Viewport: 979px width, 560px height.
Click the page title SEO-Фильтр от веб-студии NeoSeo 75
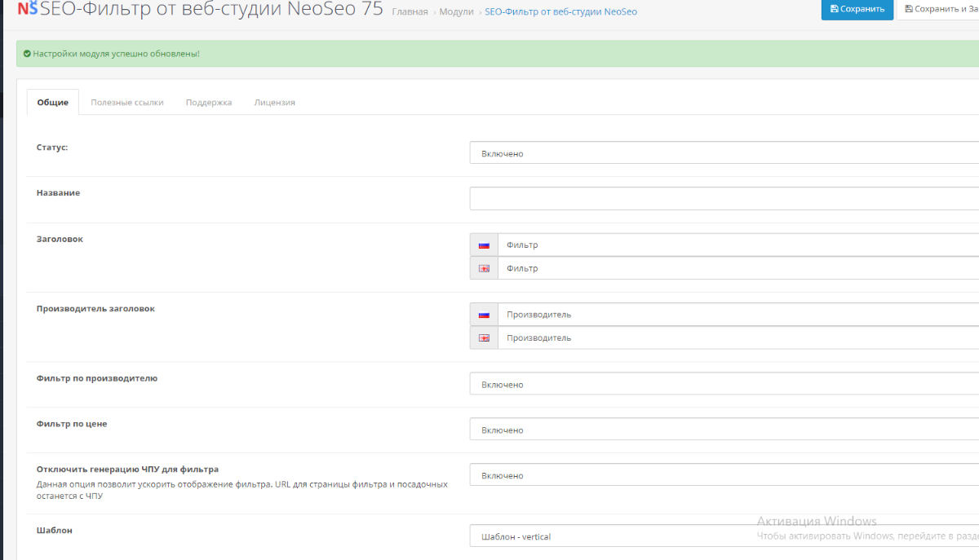click(x=211, y=10)
